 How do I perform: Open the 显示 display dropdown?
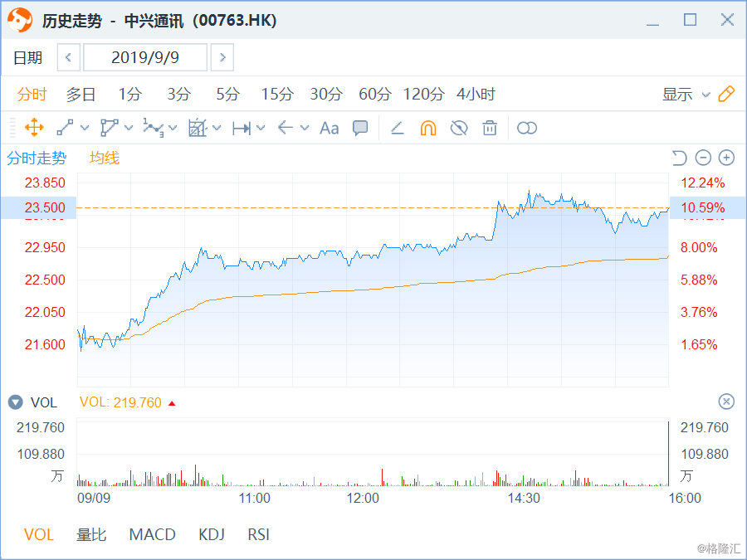[x=686, y=95]
